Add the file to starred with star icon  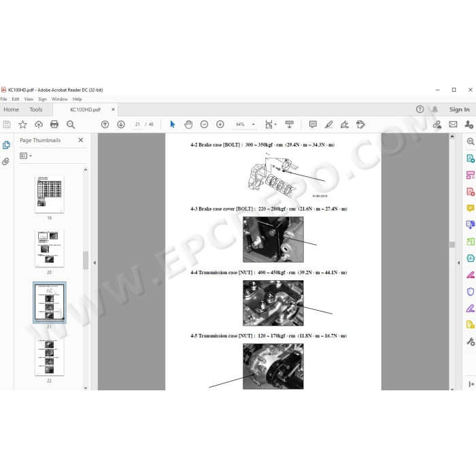pos(22,124)
